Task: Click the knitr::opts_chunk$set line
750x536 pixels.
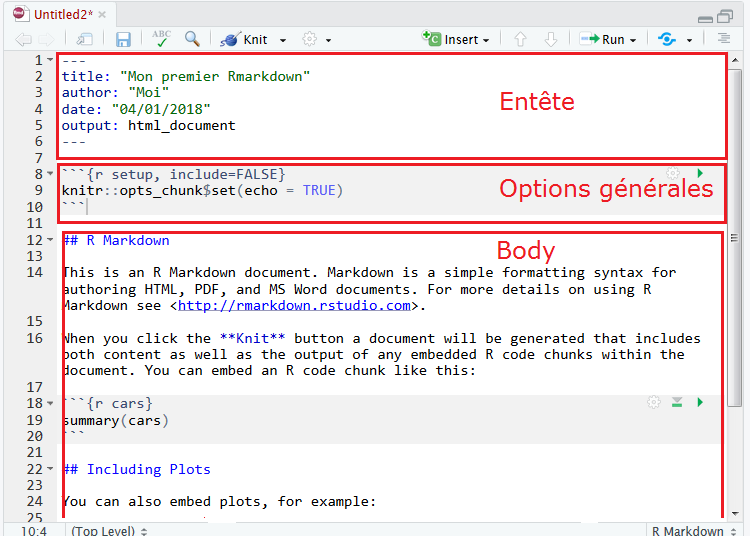Action: click(x=202, y=191)
